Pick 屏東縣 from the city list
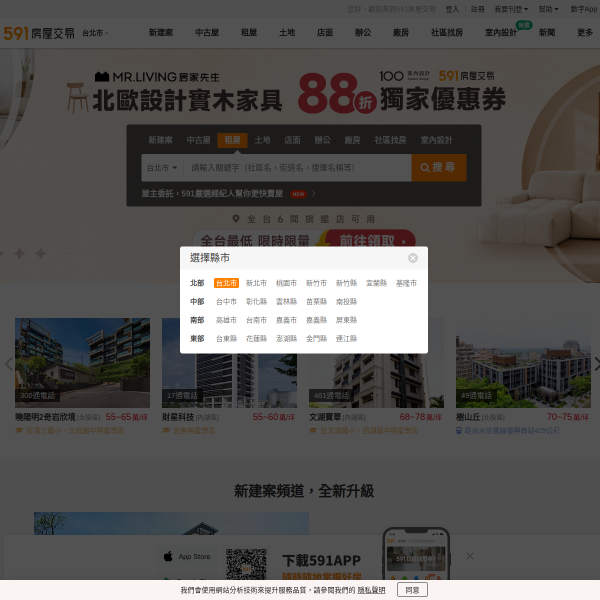This screenshot has width=600, height=600. pyautogui.click(x=346, y=320)
